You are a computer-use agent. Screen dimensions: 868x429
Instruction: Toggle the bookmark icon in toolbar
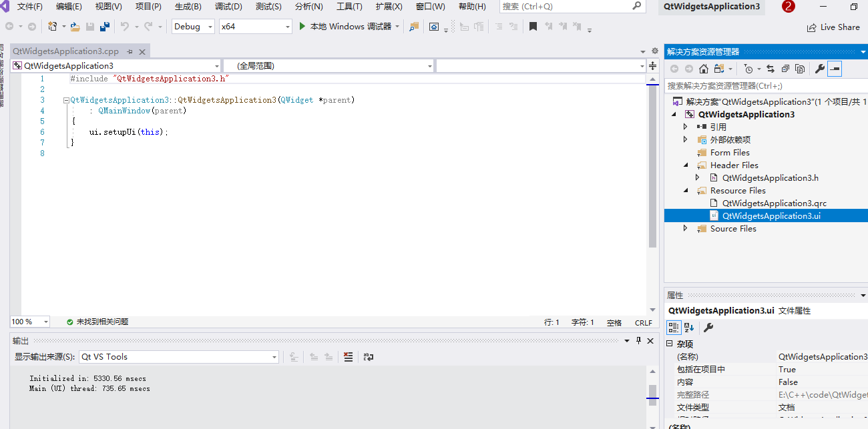click(x=533, y=27)
